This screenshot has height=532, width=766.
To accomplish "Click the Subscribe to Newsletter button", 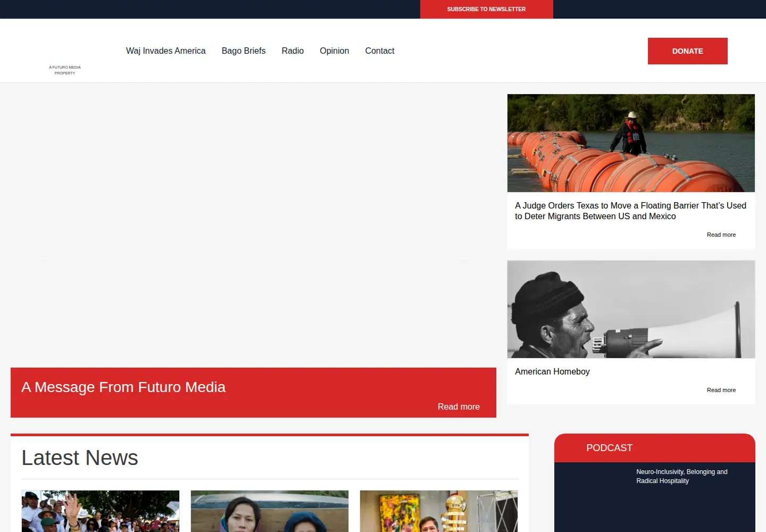I will 486,9.
